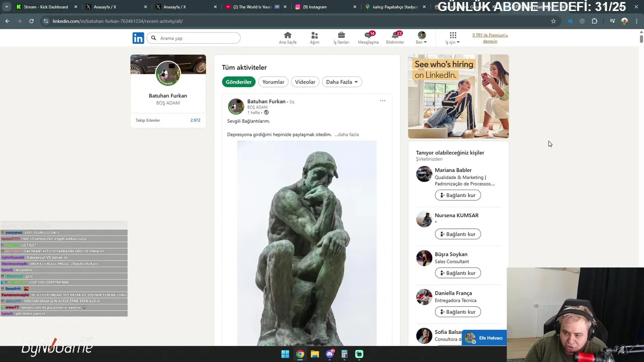Open İş İlanları jobs icon

341,38
